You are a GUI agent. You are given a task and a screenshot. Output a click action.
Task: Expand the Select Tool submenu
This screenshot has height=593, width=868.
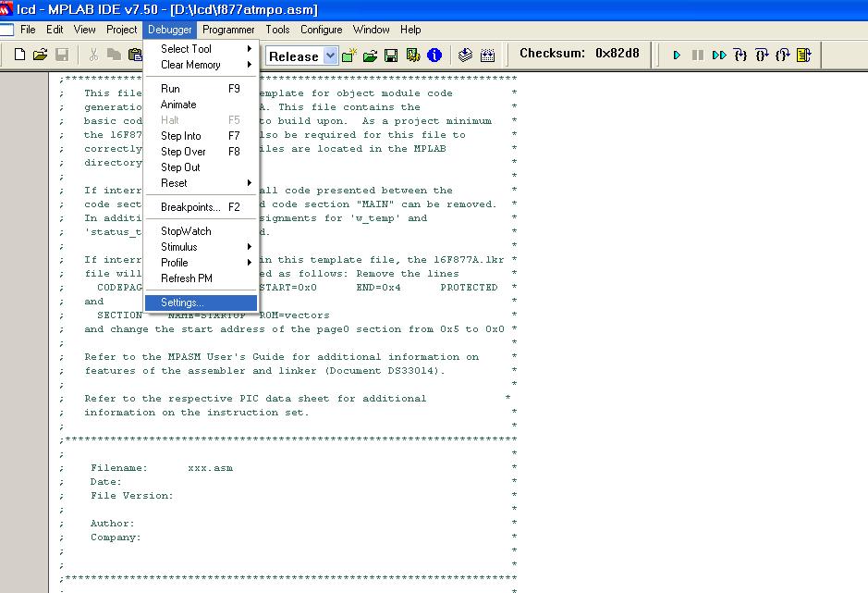click(201, 49)
